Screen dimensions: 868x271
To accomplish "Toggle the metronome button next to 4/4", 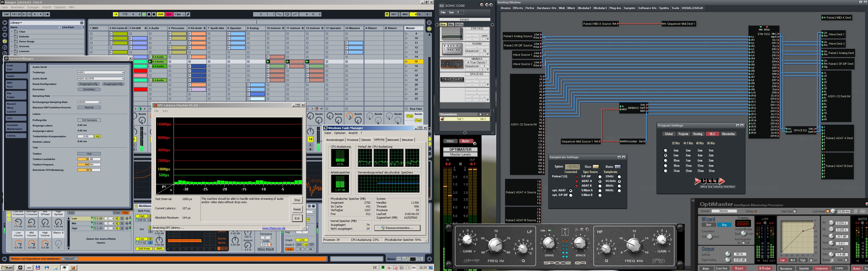I will (47, 14).
